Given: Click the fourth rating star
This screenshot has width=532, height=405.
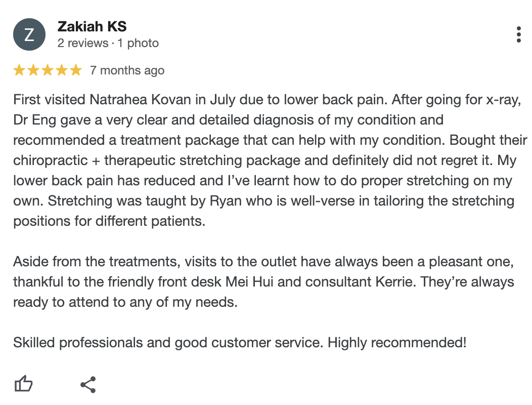Looking at the screenshot, I should tap(62, 70).
